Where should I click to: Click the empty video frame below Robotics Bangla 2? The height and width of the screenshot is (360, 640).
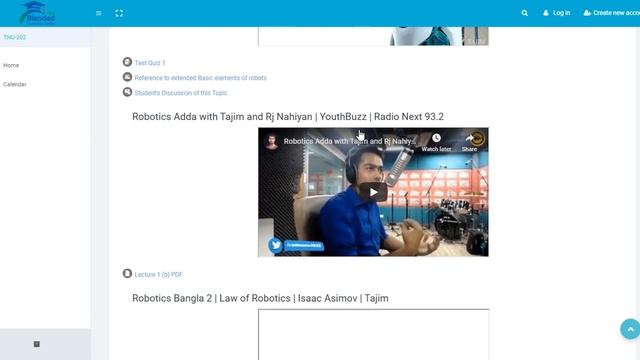click(x=373, y=335)
